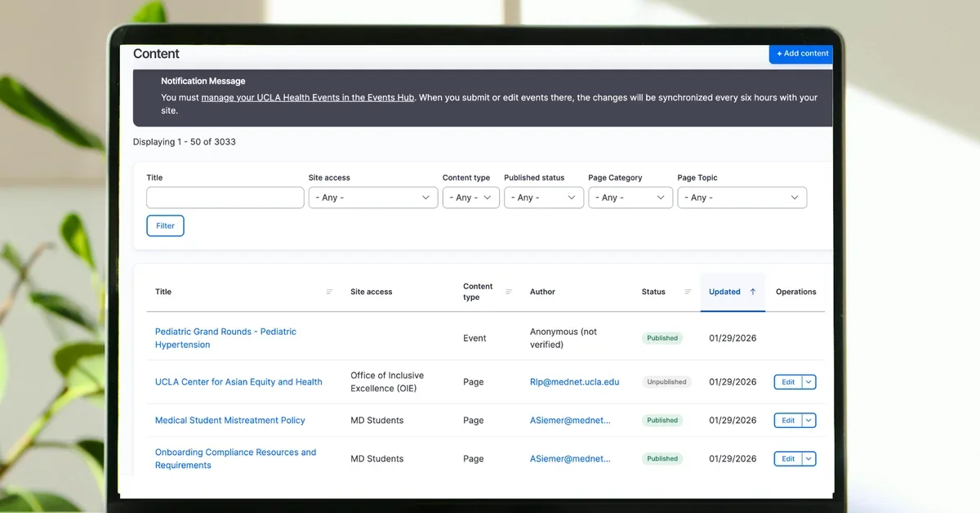Image resolution: width=980 pixels, height=513 pixels.
Task: Click the Updated column ascending arrow
Action: click(x=753, y=292)
